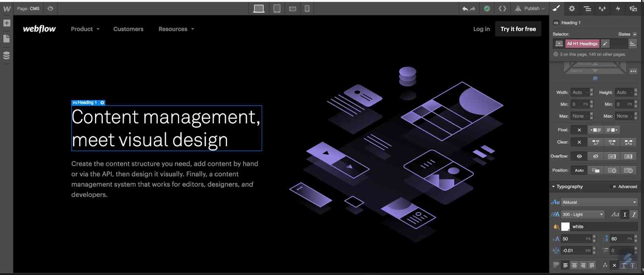Select the Content management heading
The height and width of the screenshot is (275, 644).
coord(166,128)
